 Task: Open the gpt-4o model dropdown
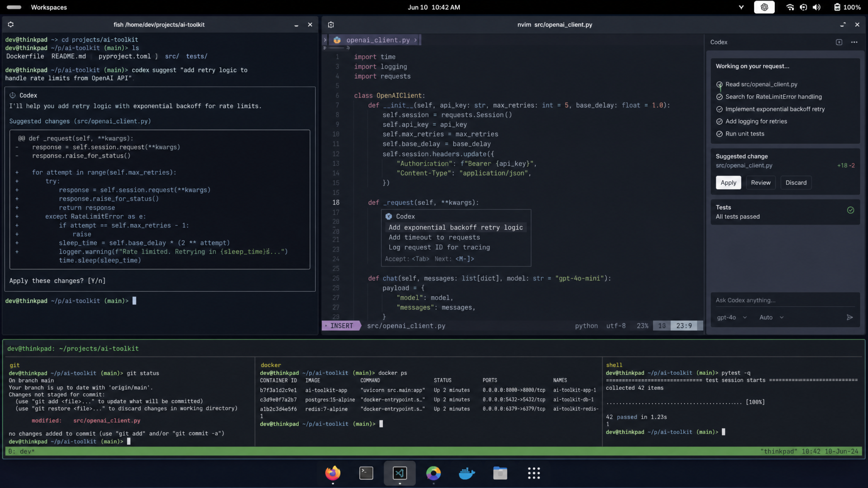coord(732,317)
